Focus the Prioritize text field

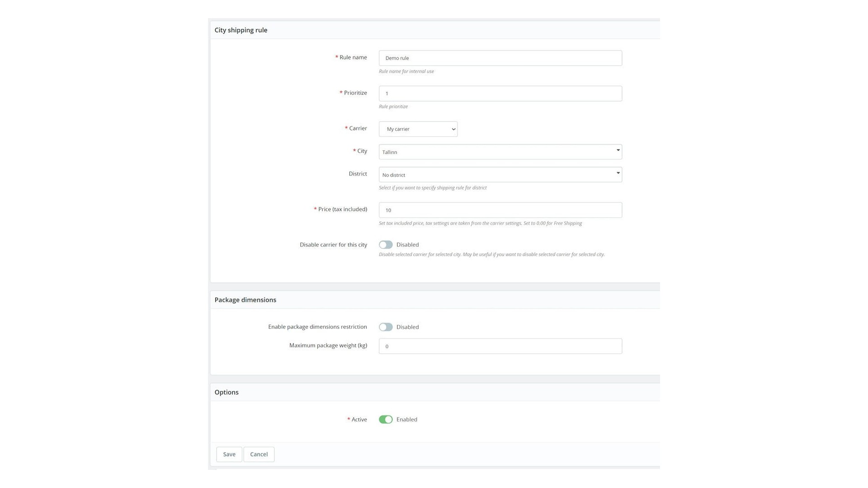pos(500,94)
